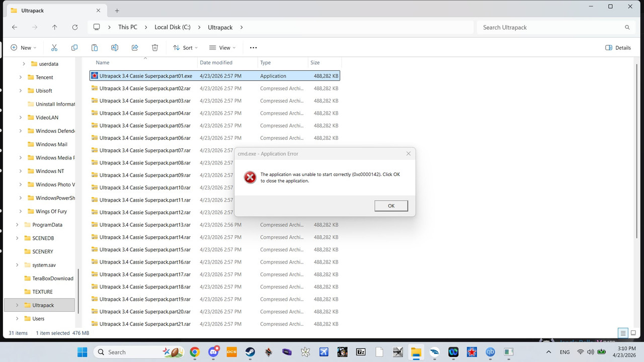Open the New item dropdown
The width and height of the screenshot is (644, 362).
[x=24, y=48]
